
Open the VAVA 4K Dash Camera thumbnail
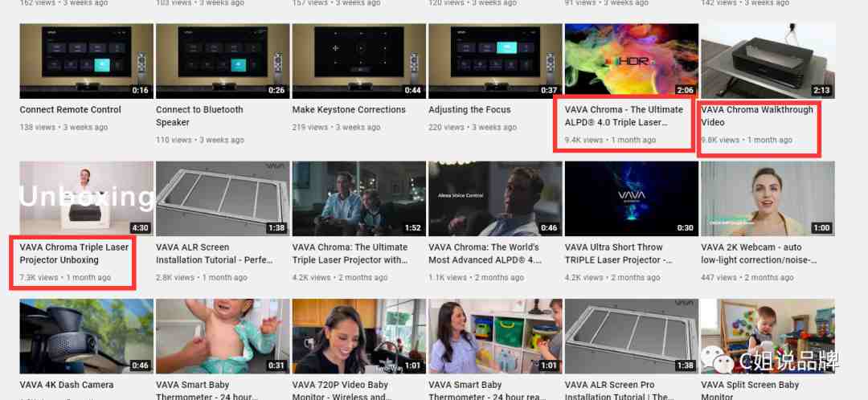pos(86,337)
